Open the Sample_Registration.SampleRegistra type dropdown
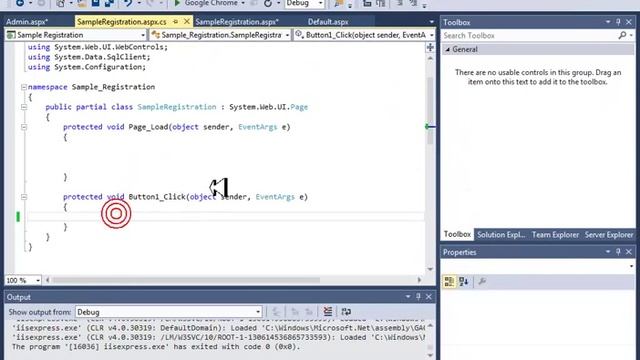 [287, 36]
